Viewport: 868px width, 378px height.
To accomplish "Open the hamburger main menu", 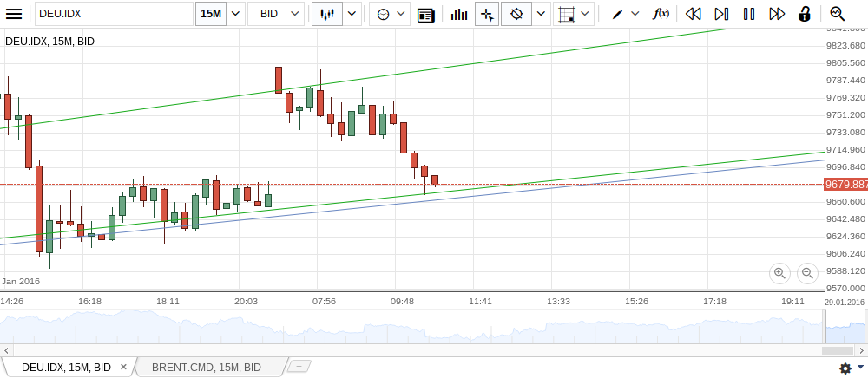I will pyautogui.click(x=14, y=14).
